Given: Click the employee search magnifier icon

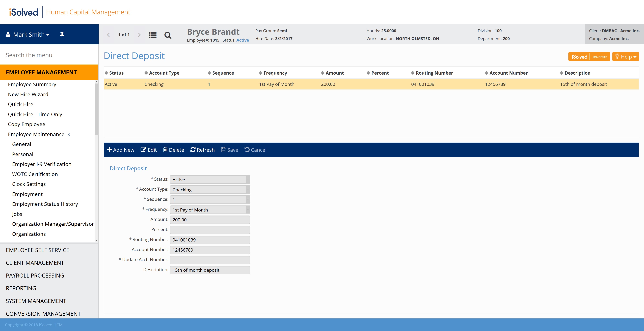Looking at the screenshot, I should 168,35.
